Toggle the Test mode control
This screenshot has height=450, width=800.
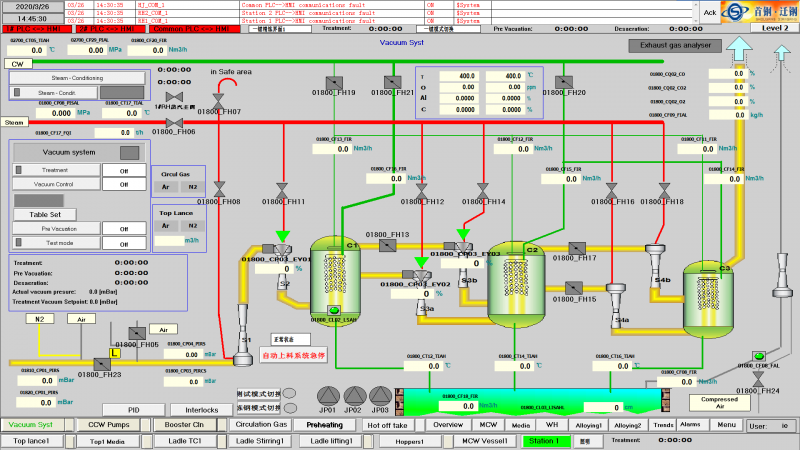[x=124, y=243]
